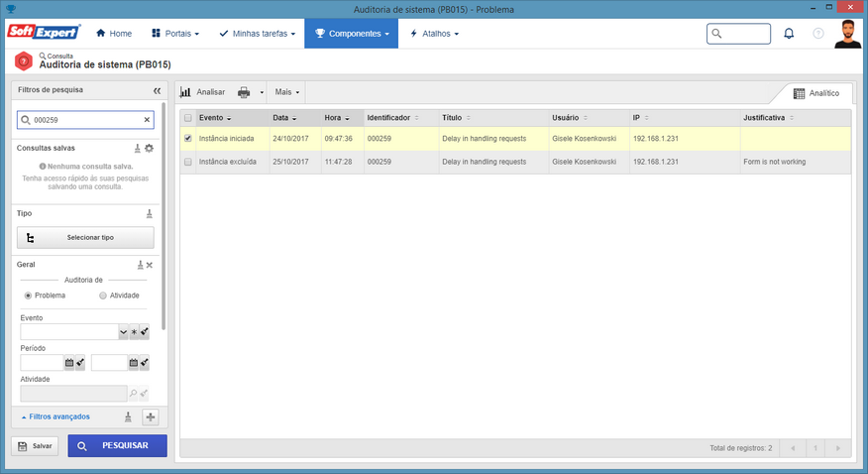Image resolution: width=868 pixels, height=474 pixels.
Task: Open calendar for Período end date
Action: pyautogui.click(x=134, y=363)
